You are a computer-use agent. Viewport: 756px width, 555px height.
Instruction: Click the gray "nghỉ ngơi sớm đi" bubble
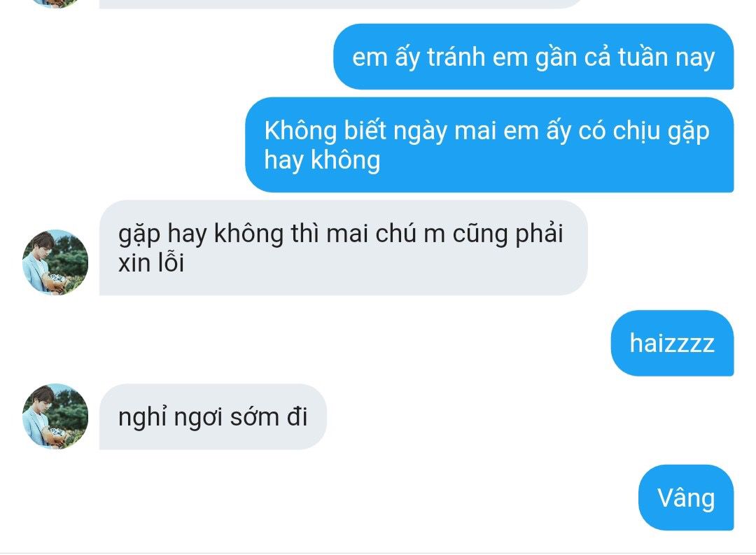213,416
